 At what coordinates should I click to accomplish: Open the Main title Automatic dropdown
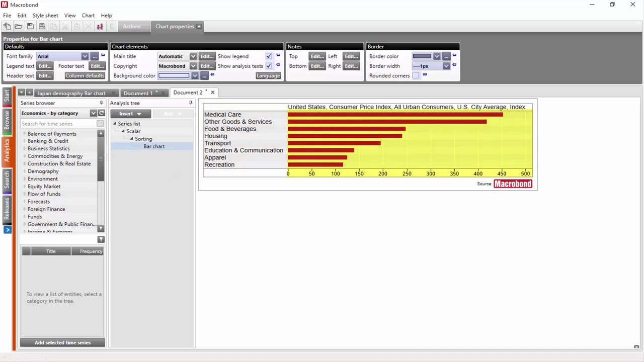[x=193, y=56]
